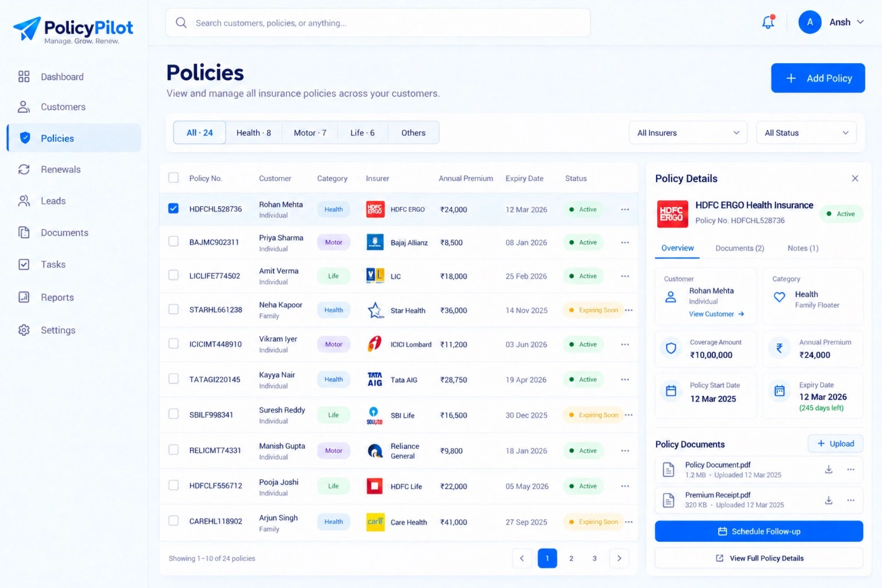
Task: Click the Add Policy button
Action: (x=818, y=78)
